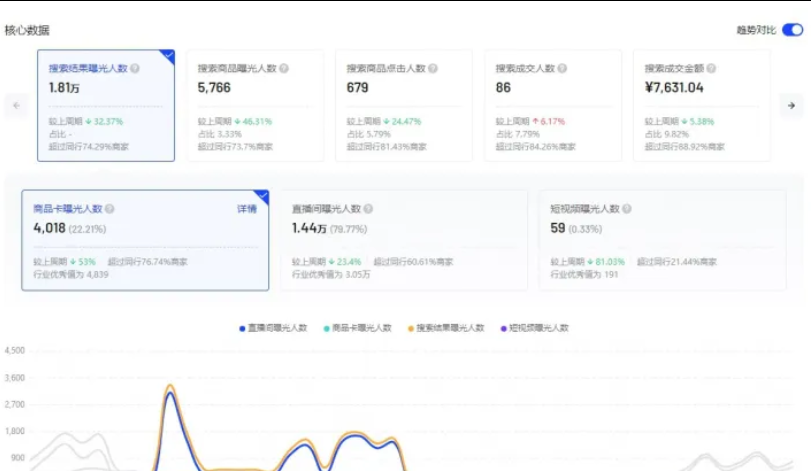Click the 核心数据 heading
811x471 pixels.
(27, 30)
